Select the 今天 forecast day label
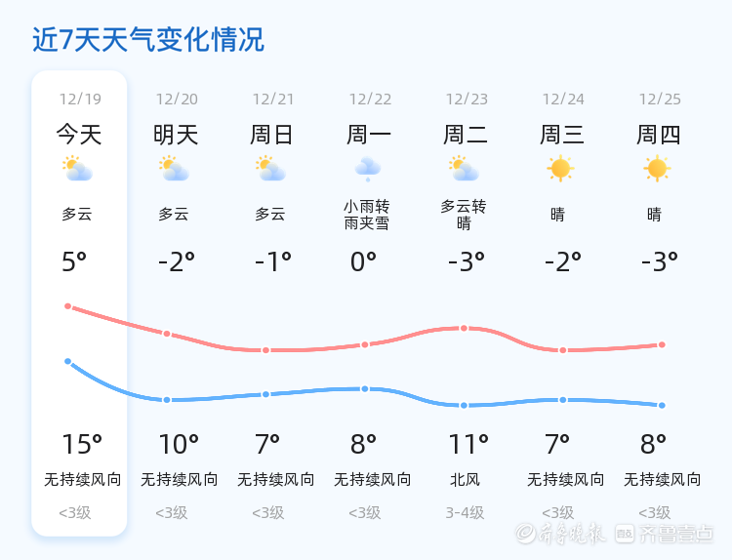Viewport: 732px width, 560px height. click(79, 135)
